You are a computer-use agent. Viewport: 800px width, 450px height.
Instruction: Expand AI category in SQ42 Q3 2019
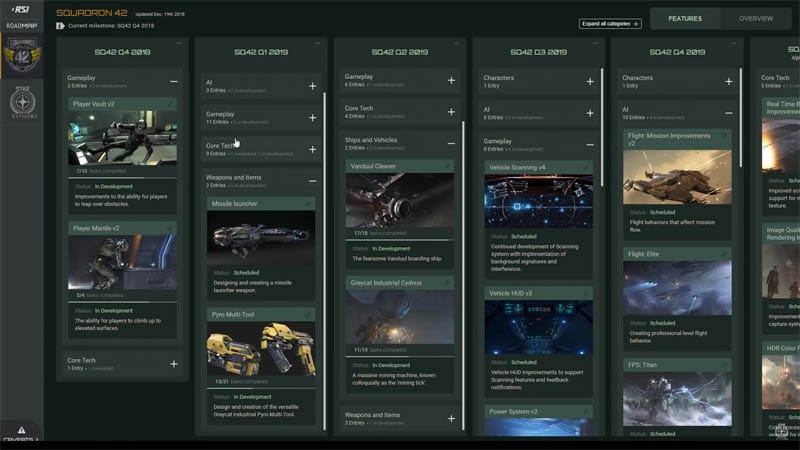coord(590,113)
